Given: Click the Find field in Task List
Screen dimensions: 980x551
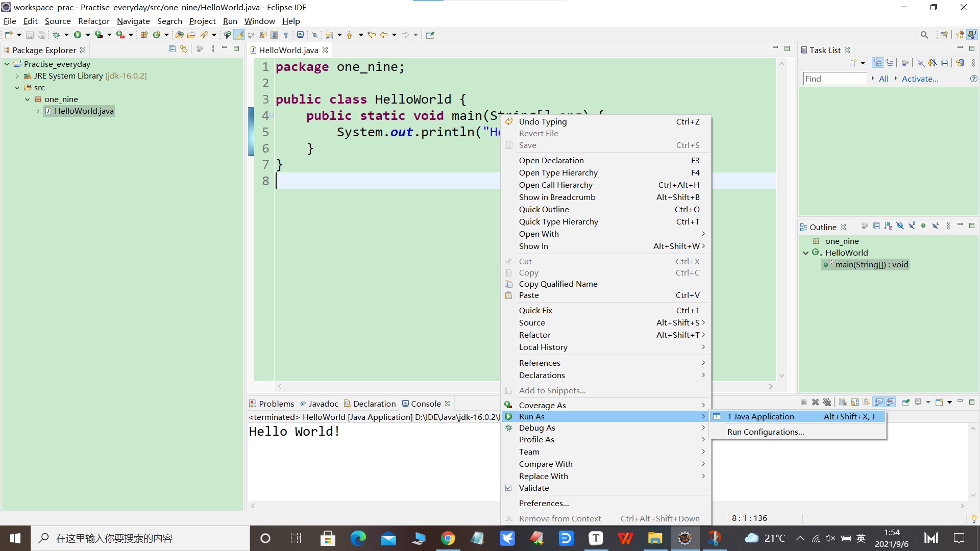Looking at the screenshot, I should tap(835, 79).
